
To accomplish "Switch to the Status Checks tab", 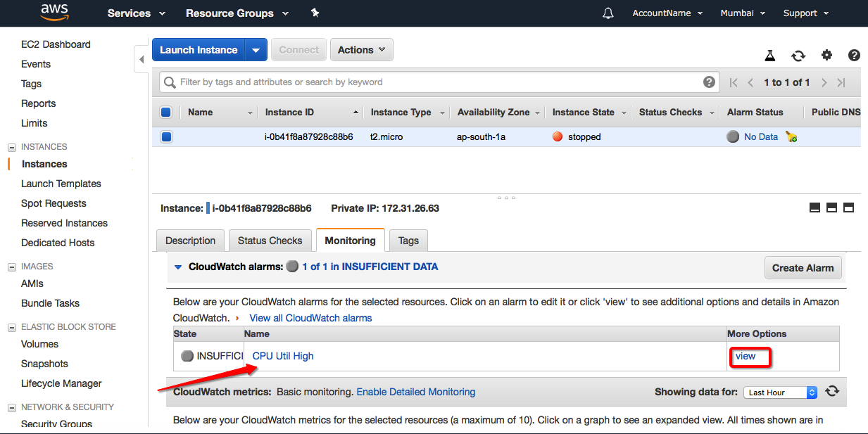I will click(270, 241).
